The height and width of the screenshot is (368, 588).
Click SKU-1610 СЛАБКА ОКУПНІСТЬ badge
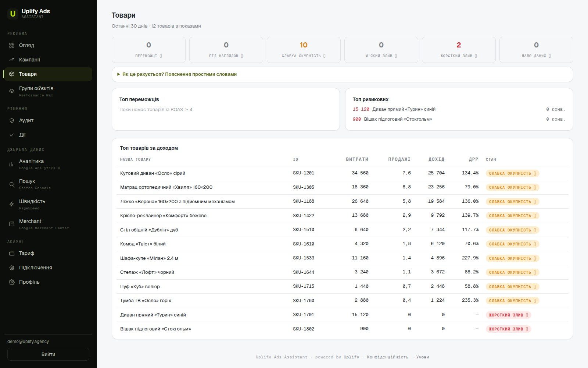[512, 244]
